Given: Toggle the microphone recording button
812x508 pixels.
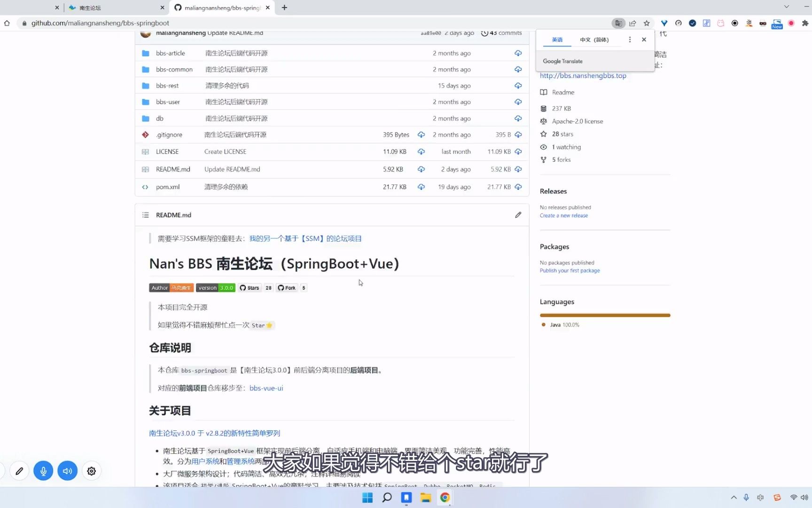Looking at the screenshot, I should pyautogui.click(x=43, y=471).
